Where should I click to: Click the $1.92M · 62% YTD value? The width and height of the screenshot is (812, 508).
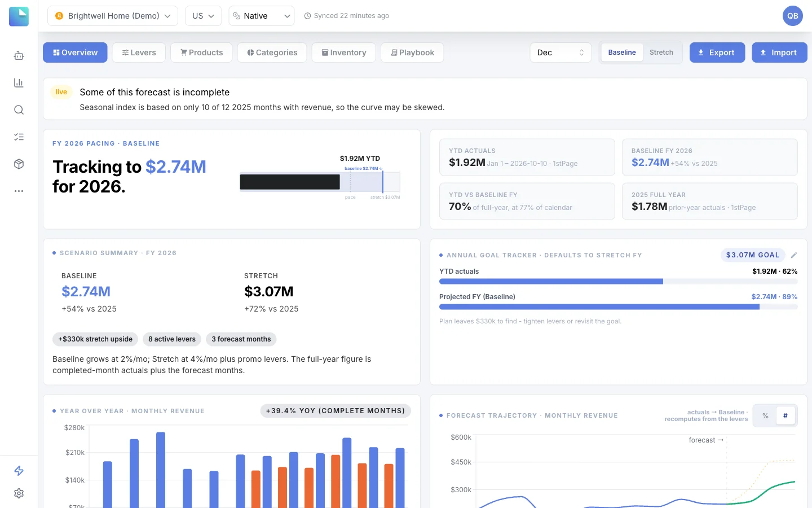(x=775, y=271)
